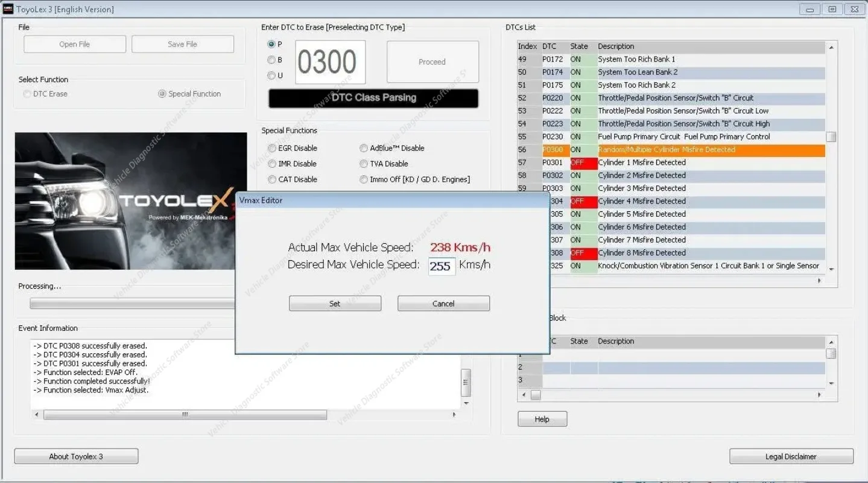Click the DTC code entry field showing 0300
Image resolution: width=868 pixels, height=483 pixels.
[330, 62]
